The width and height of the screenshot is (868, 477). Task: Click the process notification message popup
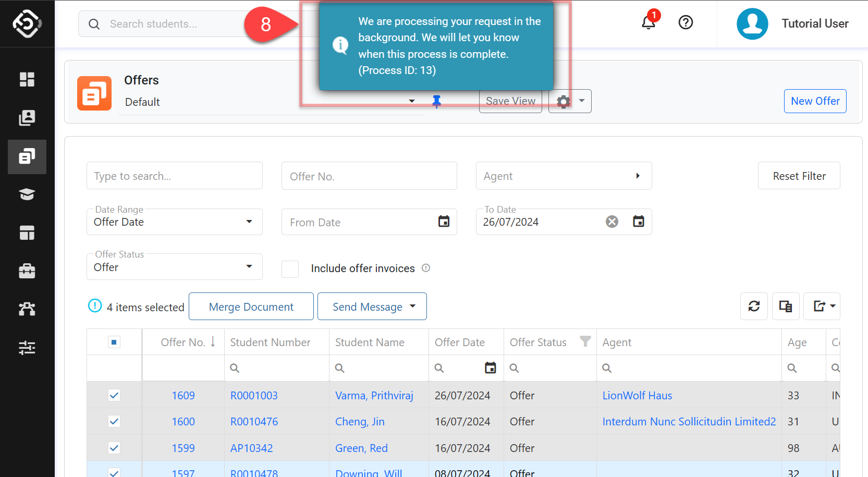tap(436, 46)
